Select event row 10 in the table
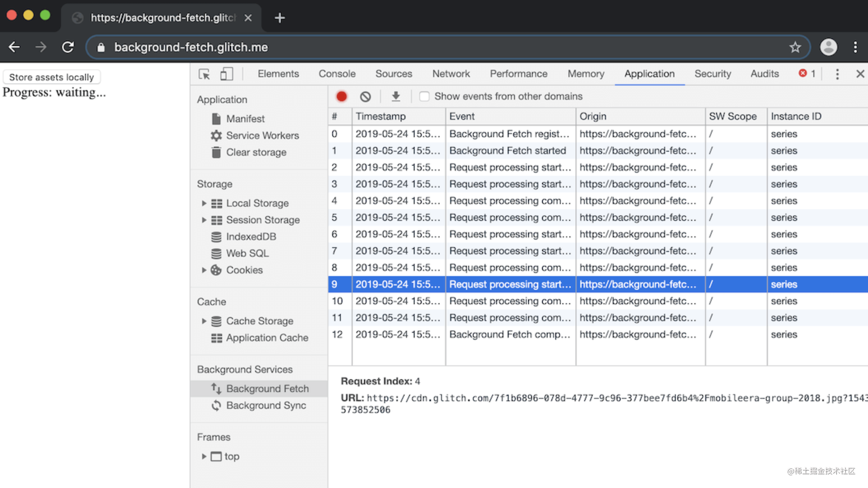868x488 pixels. 598,301
